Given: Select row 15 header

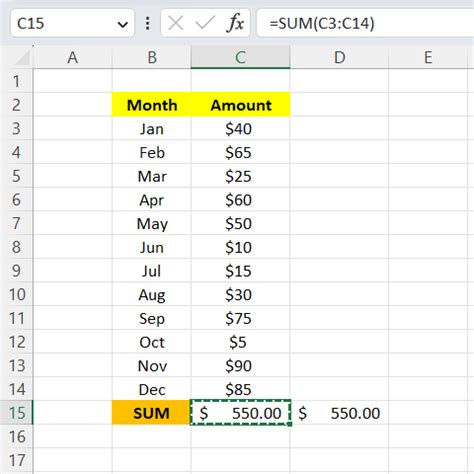Looking at the screenshot, I should (x=17, y=412).
